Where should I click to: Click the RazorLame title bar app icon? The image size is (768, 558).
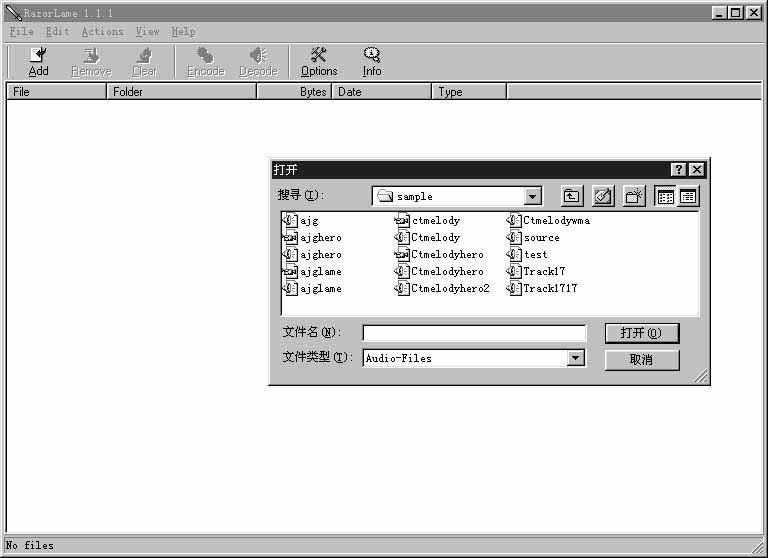pyautogui.click(x=14, y=13)
